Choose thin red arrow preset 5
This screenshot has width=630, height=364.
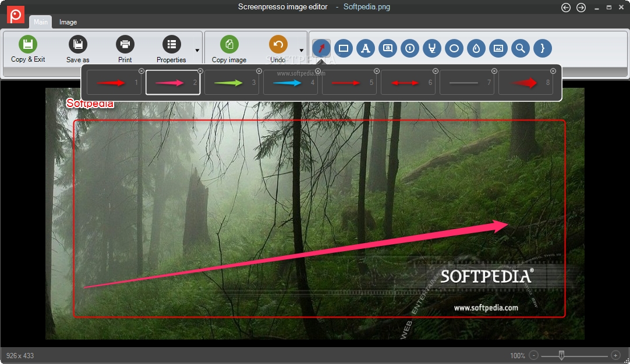(349, 83)
